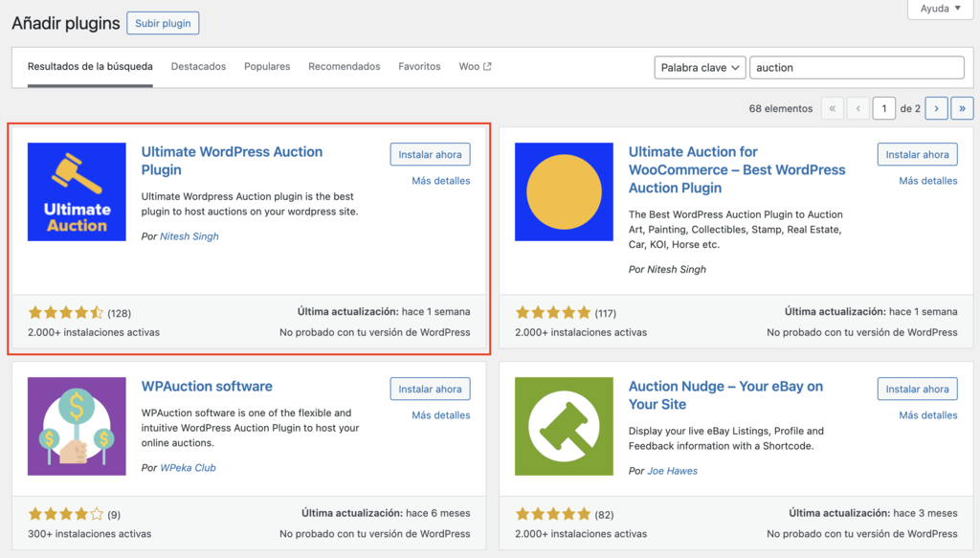Click the Subir plugin button
The height and width of the screenshot is (558, 980).
click(x=163, y=23)
